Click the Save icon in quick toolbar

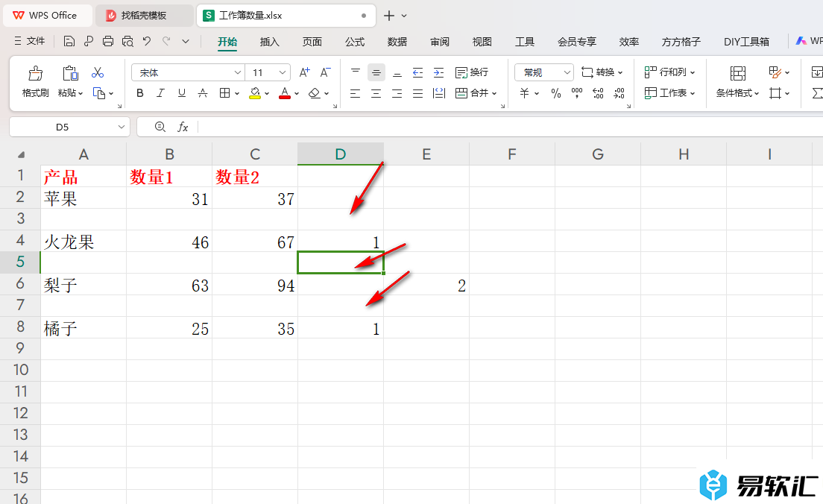pyautogui.click(x=69, y=41)
